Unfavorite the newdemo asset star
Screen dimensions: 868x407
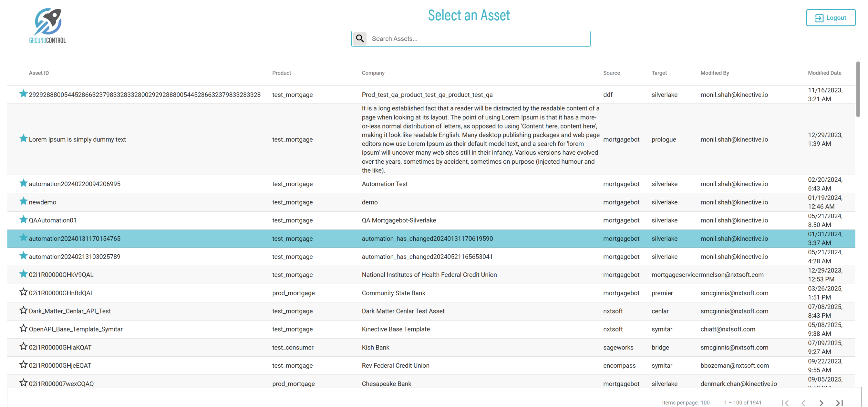tap(23, 201)
